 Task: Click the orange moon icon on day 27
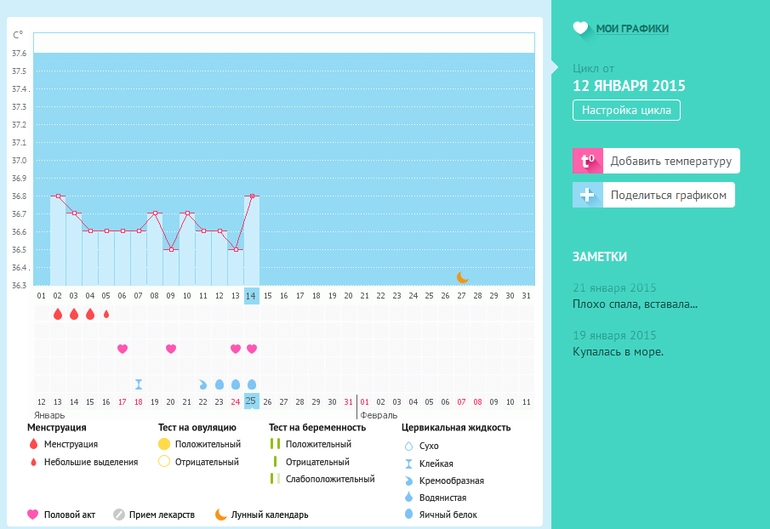[462, 277]
